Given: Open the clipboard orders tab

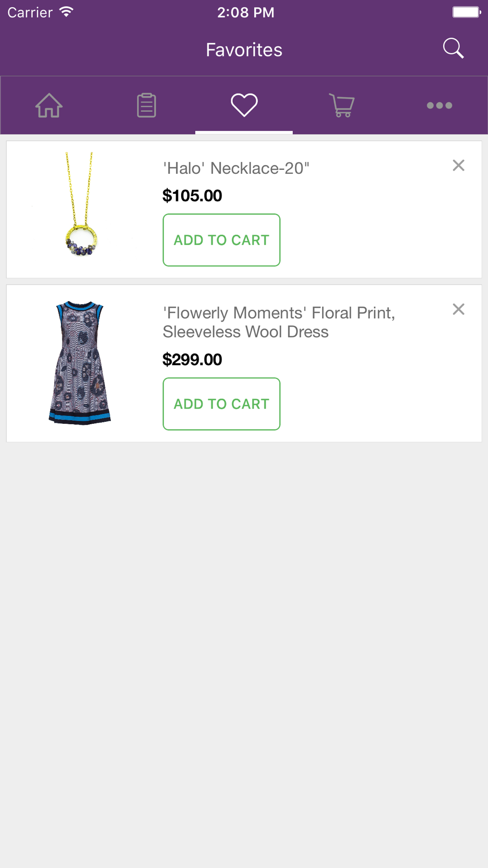Looking at the screenshot, I should 146,105.
